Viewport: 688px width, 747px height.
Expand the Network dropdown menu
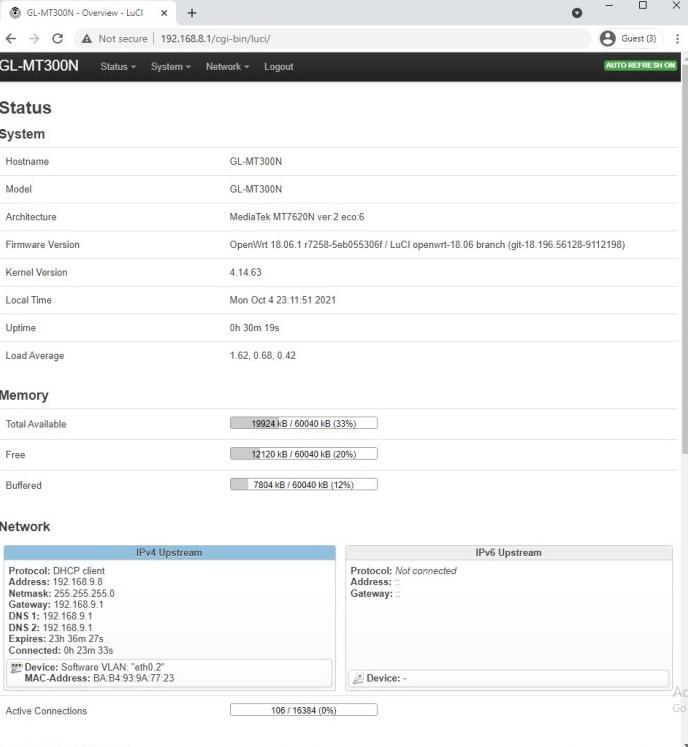coord(227,67)
